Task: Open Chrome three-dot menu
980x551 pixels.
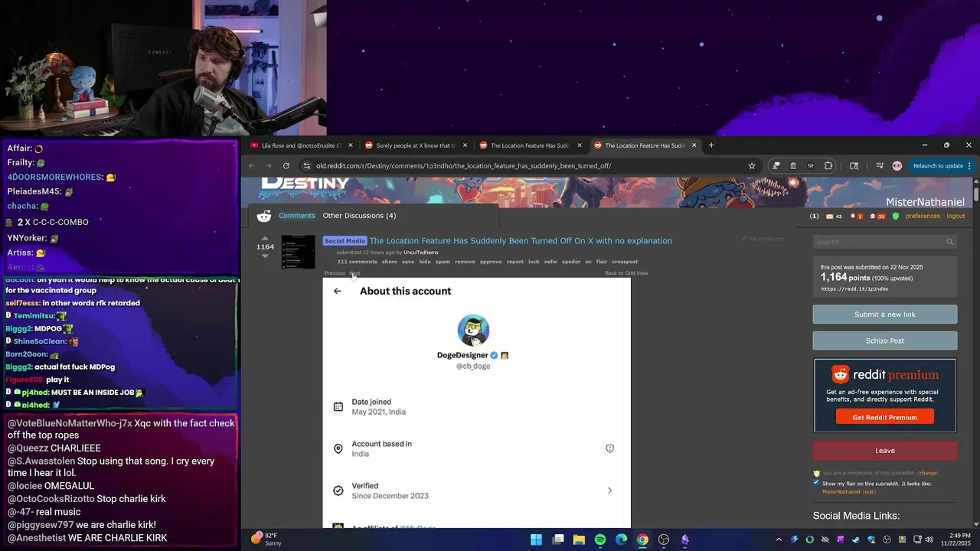Action: click(x=969, y=166)
